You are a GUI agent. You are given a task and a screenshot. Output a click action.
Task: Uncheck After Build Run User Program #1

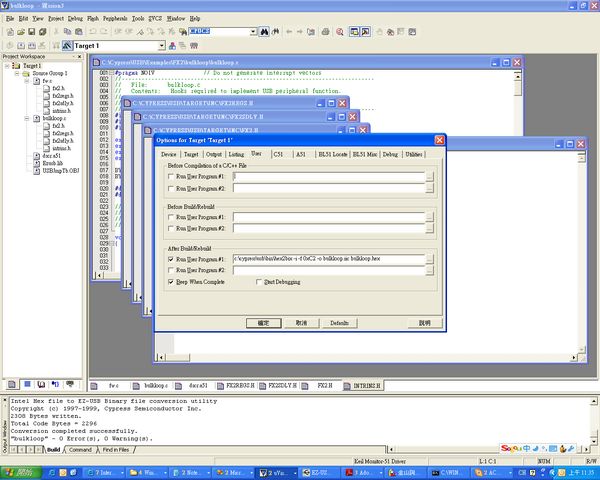point(170,260)
